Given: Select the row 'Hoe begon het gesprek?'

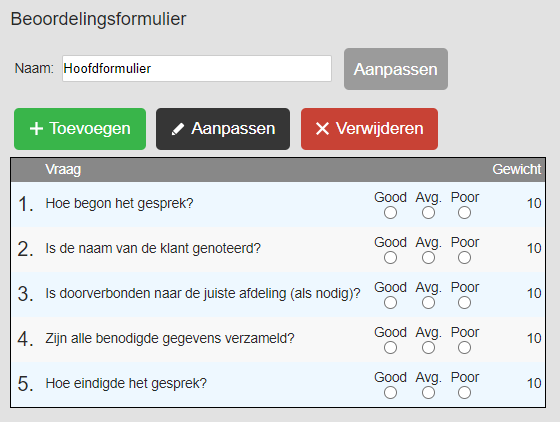Looking at the screenshot, I should coord(278,205).
